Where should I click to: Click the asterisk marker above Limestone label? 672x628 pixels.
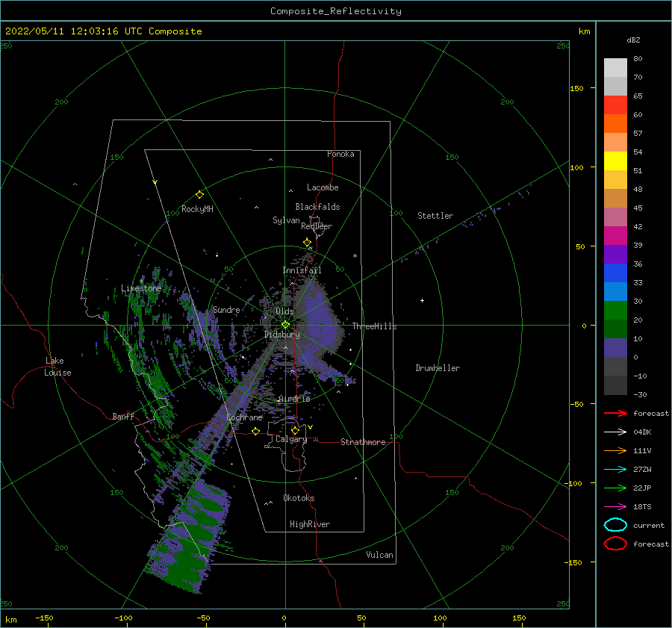coord(141,282)
